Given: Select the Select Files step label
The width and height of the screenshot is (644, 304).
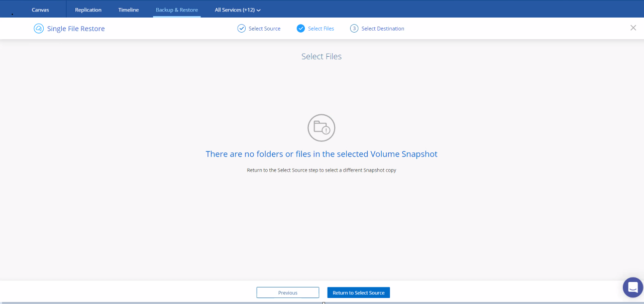Looking at the screenshot, I should click(321, 29).
